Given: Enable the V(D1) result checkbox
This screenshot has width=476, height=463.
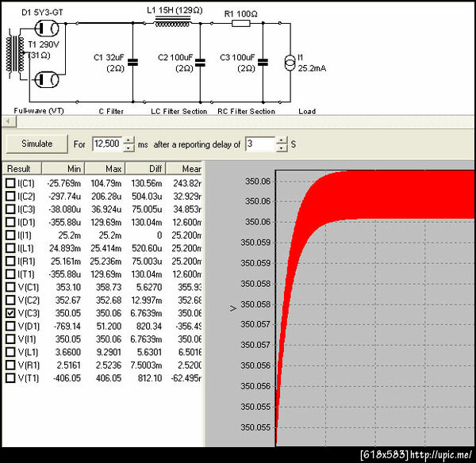Looking at the screenshot, I should click(10, 326).
